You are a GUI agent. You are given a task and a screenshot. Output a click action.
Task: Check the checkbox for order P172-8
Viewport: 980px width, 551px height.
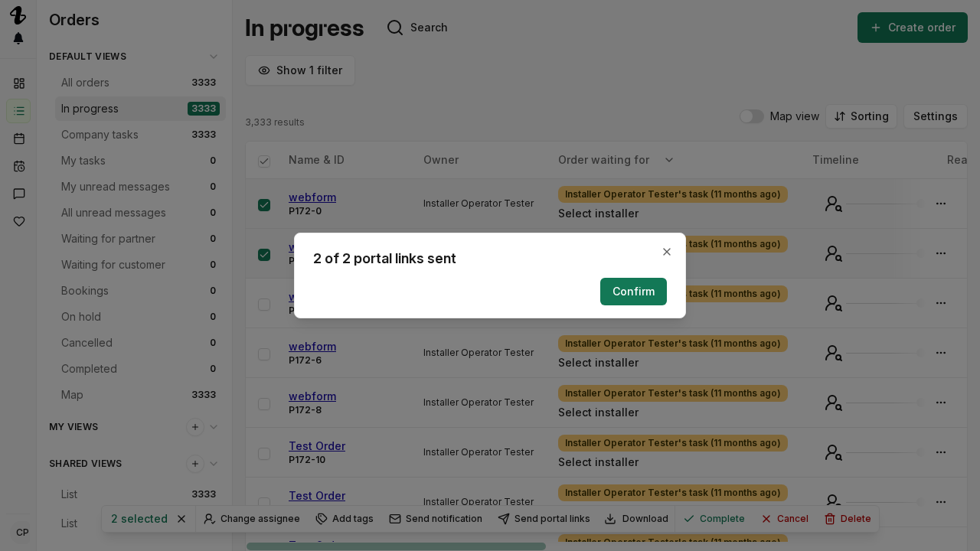pyautogui.click(x=264, y=404)
